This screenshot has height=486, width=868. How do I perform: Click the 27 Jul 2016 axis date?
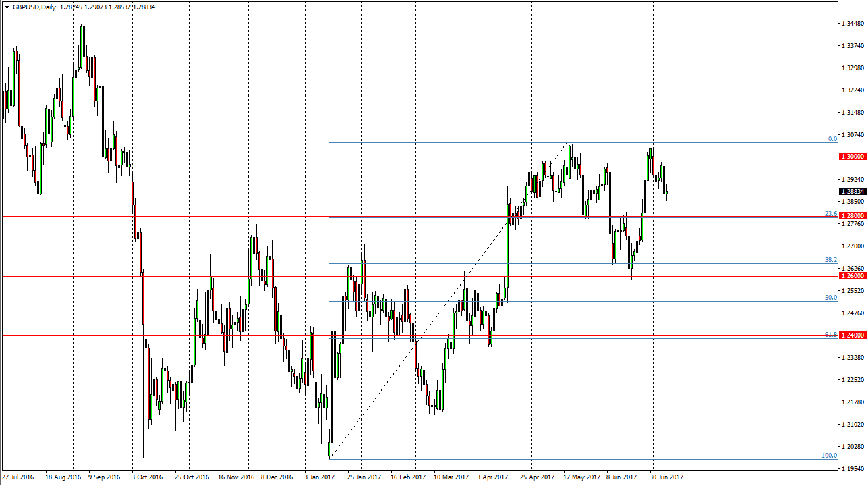point(19,476)
